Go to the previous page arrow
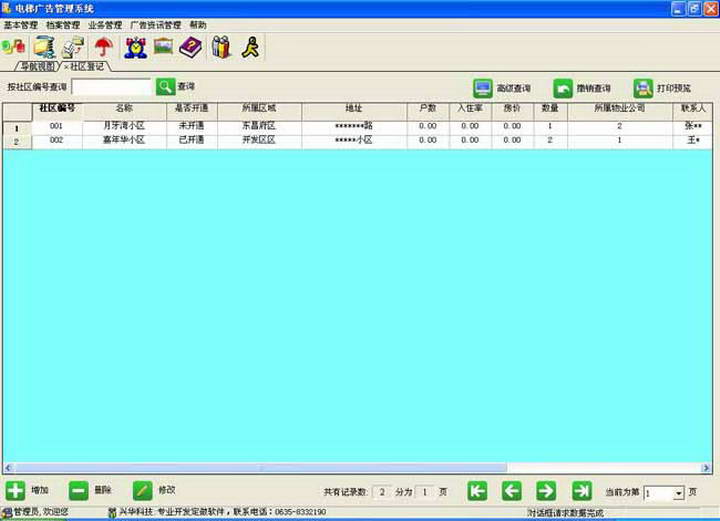The width and height of the screenshot is (720, 521). 512,491
